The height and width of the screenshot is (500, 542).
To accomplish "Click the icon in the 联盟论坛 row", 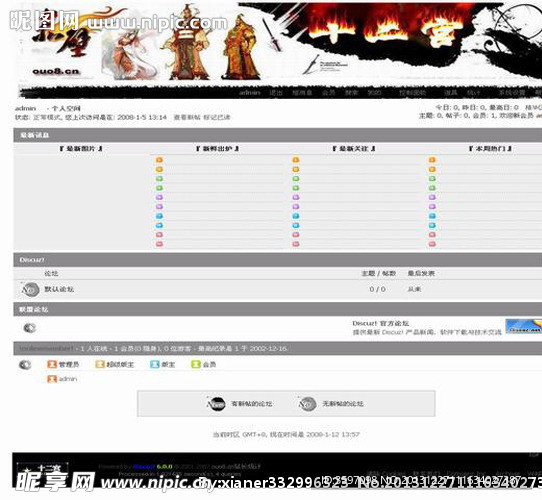I will pos(30,328).
